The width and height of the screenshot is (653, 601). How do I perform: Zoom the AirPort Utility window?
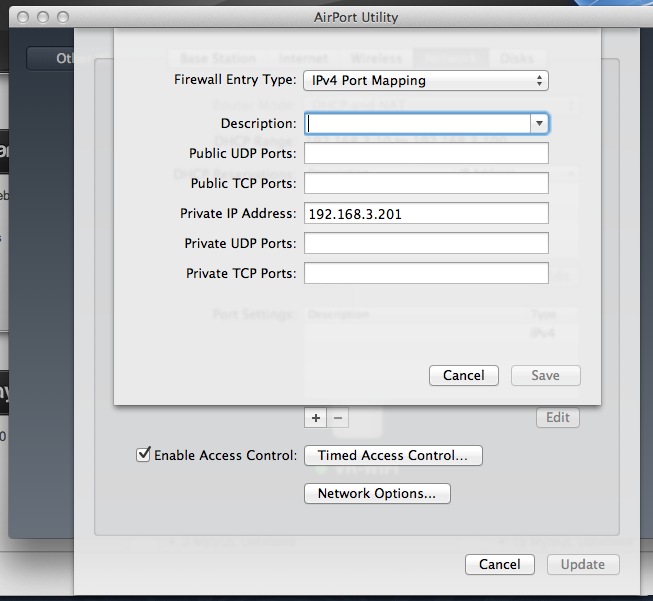pyautogui.click(x=63, y=17)
